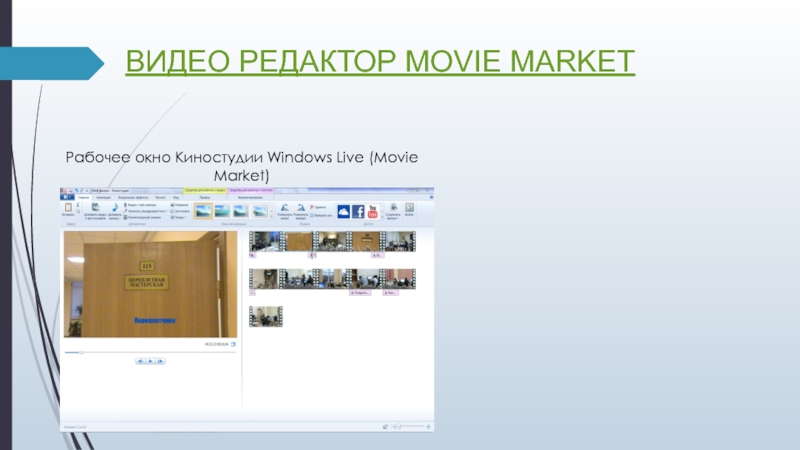Viewport: 800px width, 450px height.
Task: Switch to the Home (Главная) ribbon tab
Action: (x=83, y=197)
